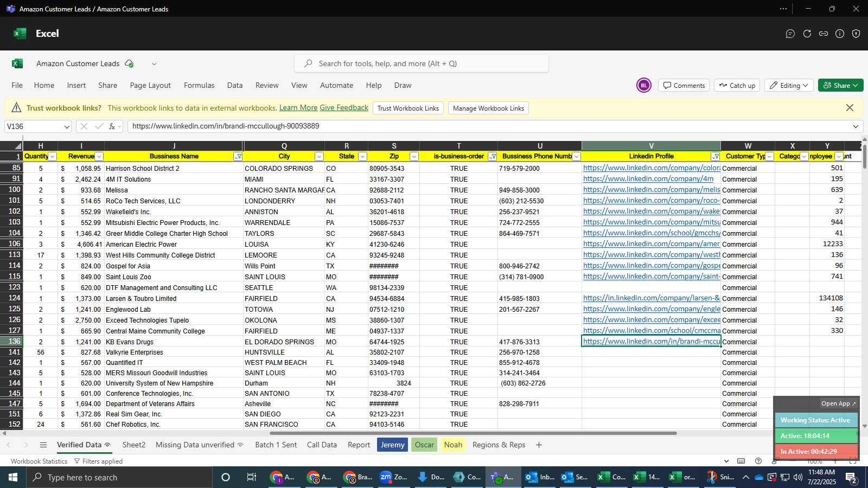Open the City column filter dropdown
The image size is (868, 488).
click(319, 157)
